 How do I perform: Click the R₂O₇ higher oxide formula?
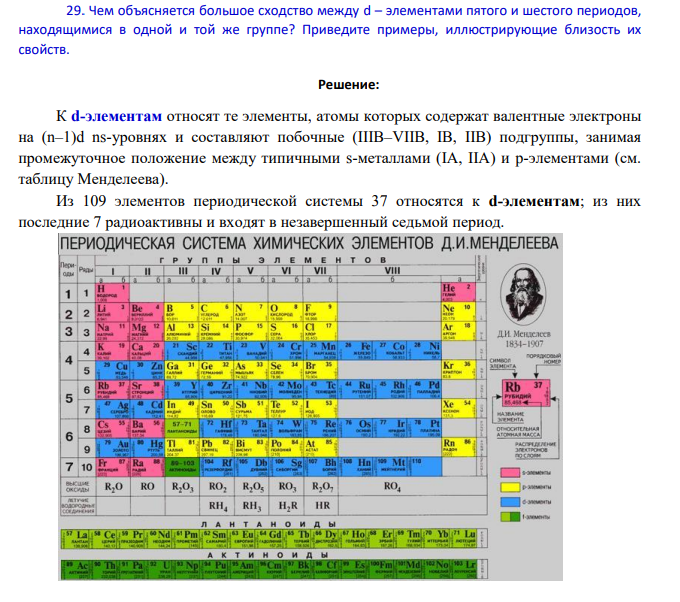tap(322, 487)
